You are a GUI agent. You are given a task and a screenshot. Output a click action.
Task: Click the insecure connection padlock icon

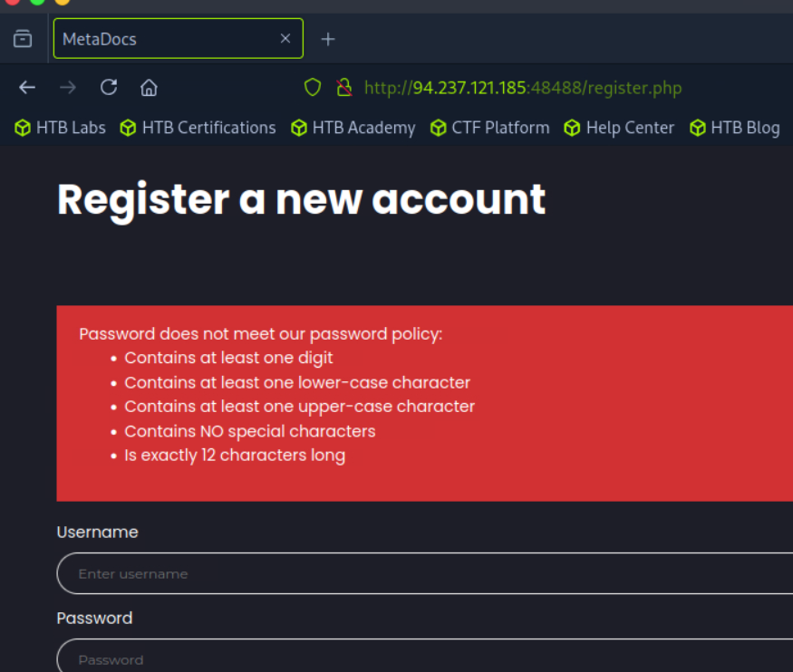click(x=343, y=88)
